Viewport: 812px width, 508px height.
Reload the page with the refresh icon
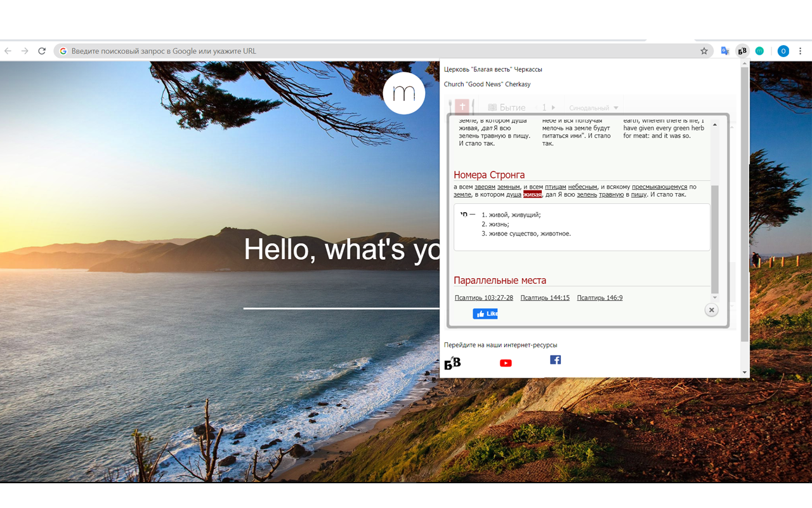tap(42, 51)
